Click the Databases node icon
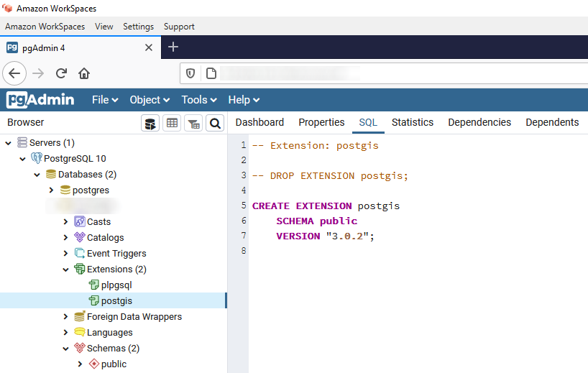This screenshot has height=373, width=588. click(51, 175)
